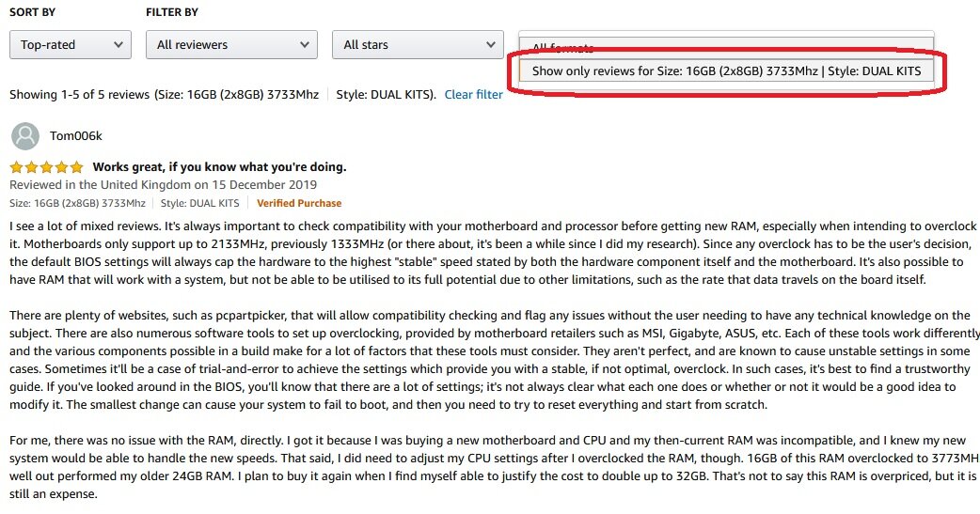The height and width of the screenshot is (514, 980).
Task: Click review paragraph starting "I see a lot"
Action: (x=489, y=253)
